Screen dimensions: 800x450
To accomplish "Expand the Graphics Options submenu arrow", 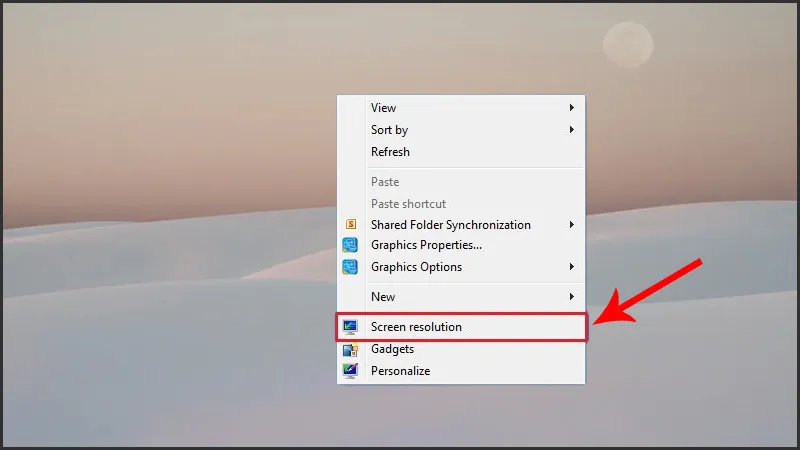I will (x=572, y=267).
